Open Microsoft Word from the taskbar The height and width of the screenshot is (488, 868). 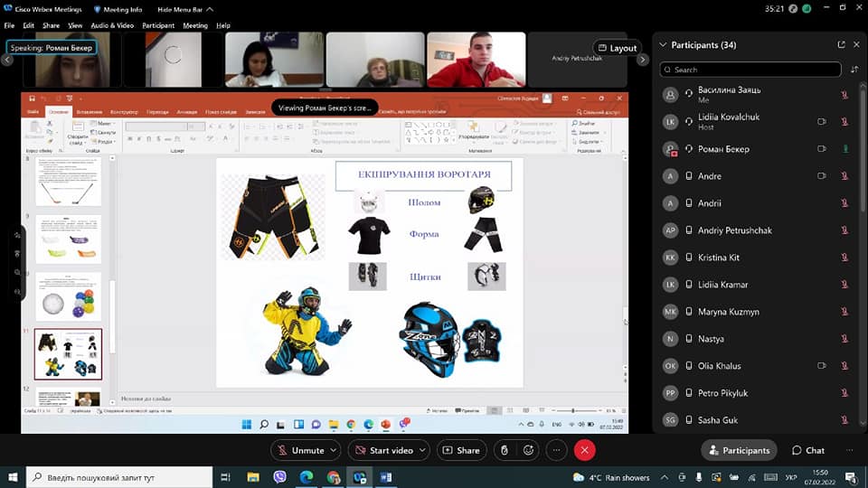pos(386,477)
